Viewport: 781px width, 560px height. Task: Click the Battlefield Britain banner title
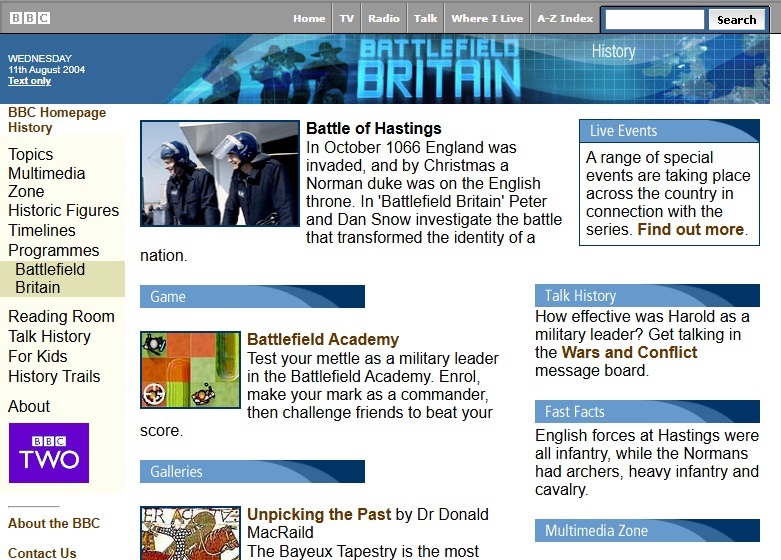438,68
